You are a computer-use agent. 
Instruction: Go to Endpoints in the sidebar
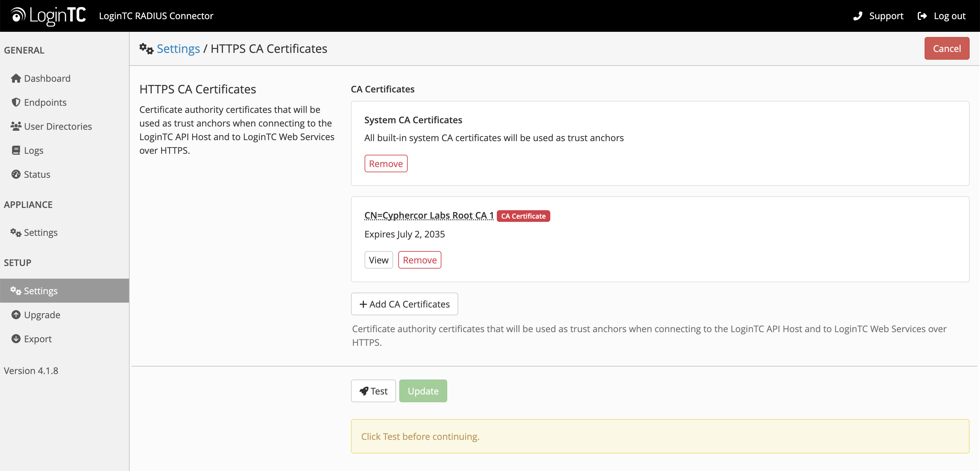pos(65,103)
